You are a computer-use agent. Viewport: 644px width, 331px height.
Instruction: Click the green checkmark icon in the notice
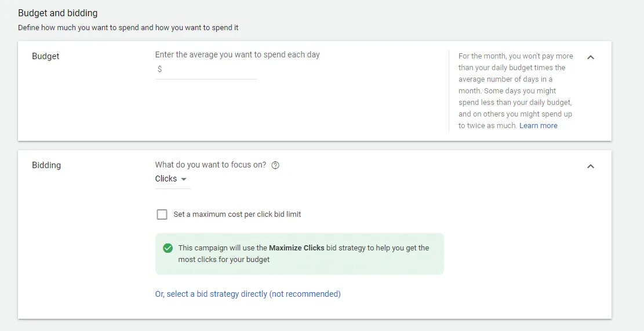pos(168,248)
